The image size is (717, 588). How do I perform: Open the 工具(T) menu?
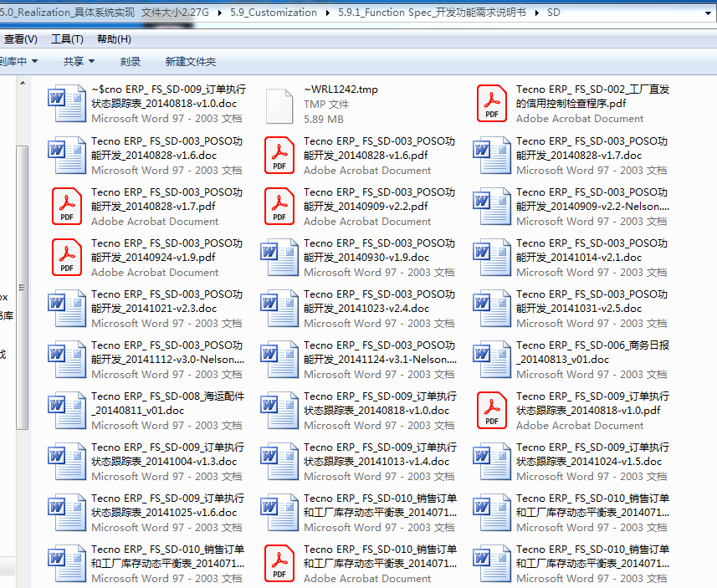(x=67, y=39)
